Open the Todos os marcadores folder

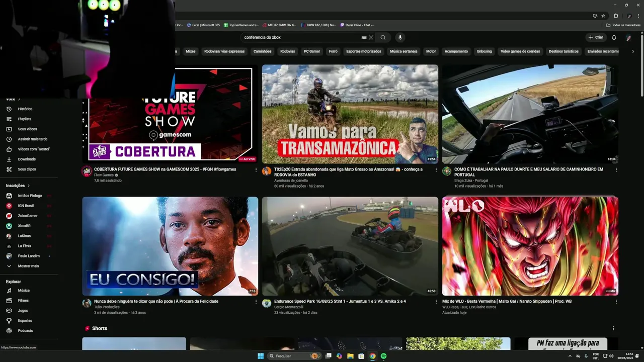click(623, 25)
